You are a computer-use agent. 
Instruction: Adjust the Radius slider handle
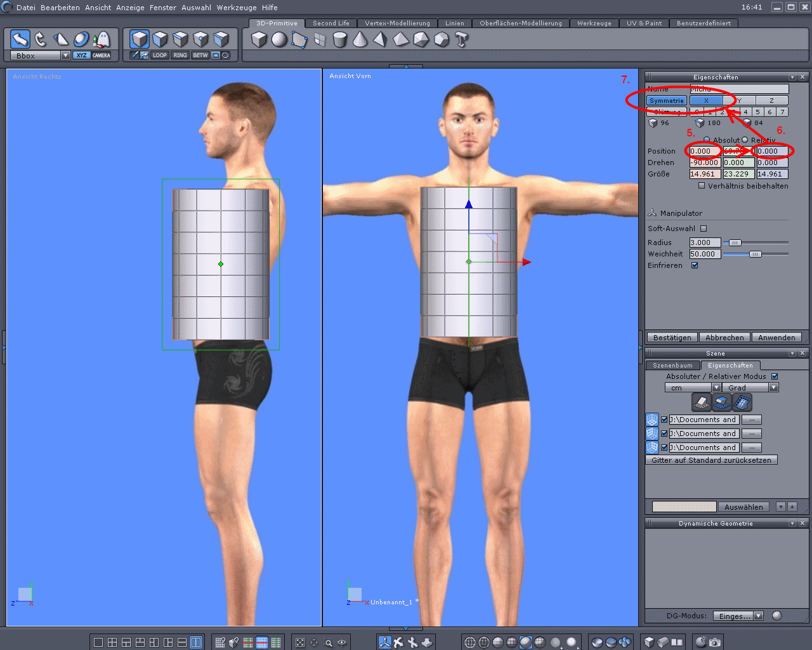[x=735, y=242]
